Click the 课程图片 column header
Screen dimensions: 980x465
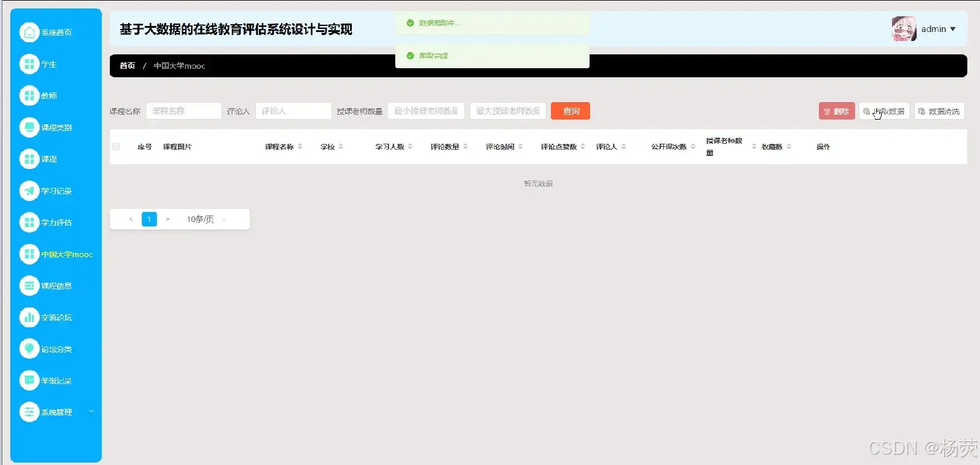pos(177,147)
